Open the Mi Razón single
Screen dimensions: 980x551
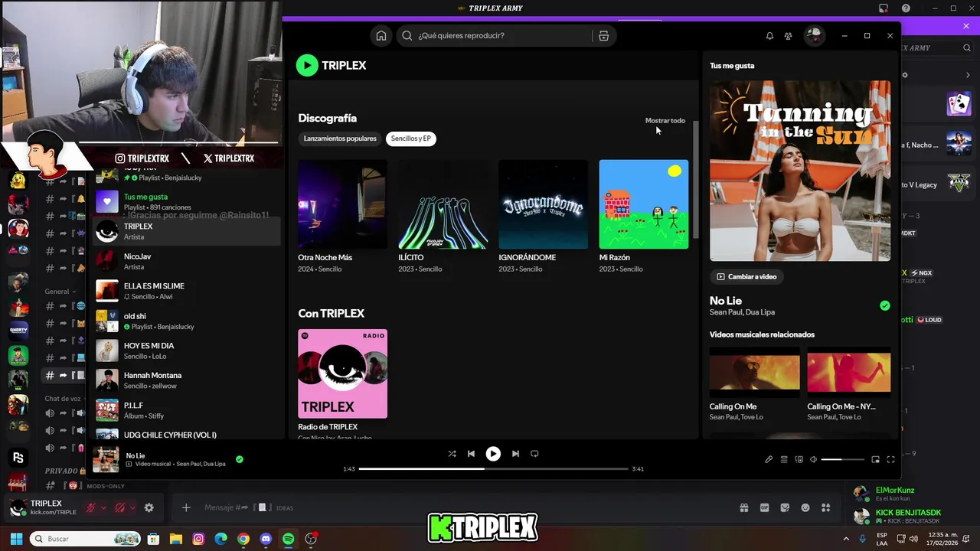click(x=643, y=204)
